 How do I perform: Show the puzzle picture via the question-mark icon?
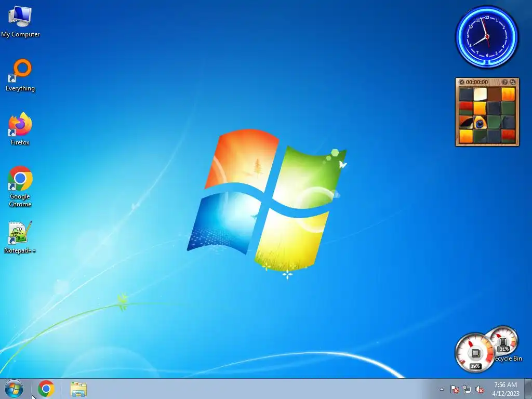pyautogui.click(x=505, y=82)
